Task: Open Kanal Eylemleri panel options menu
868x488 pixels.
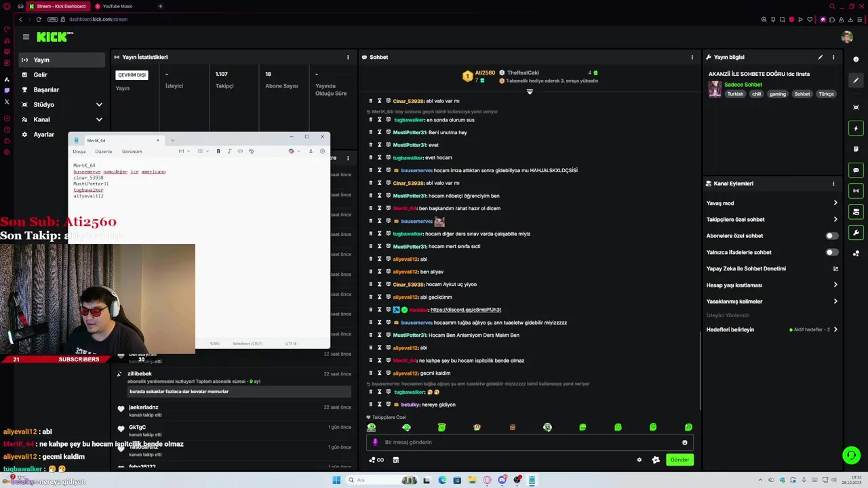Action: [x=833, y=184]
